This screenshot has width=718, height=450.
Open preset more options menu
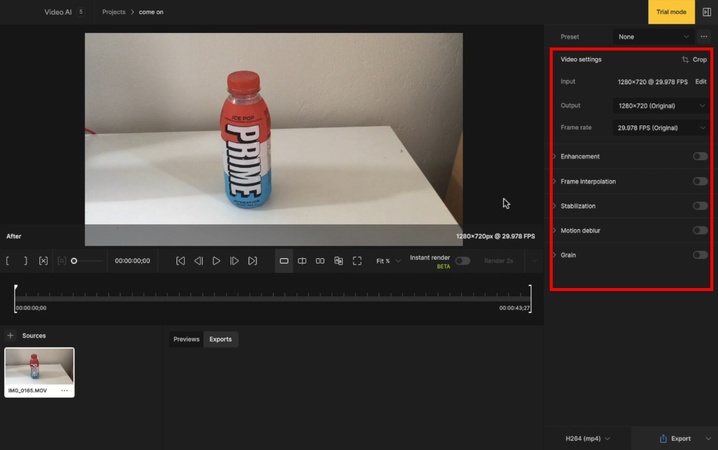click(704, 37)
